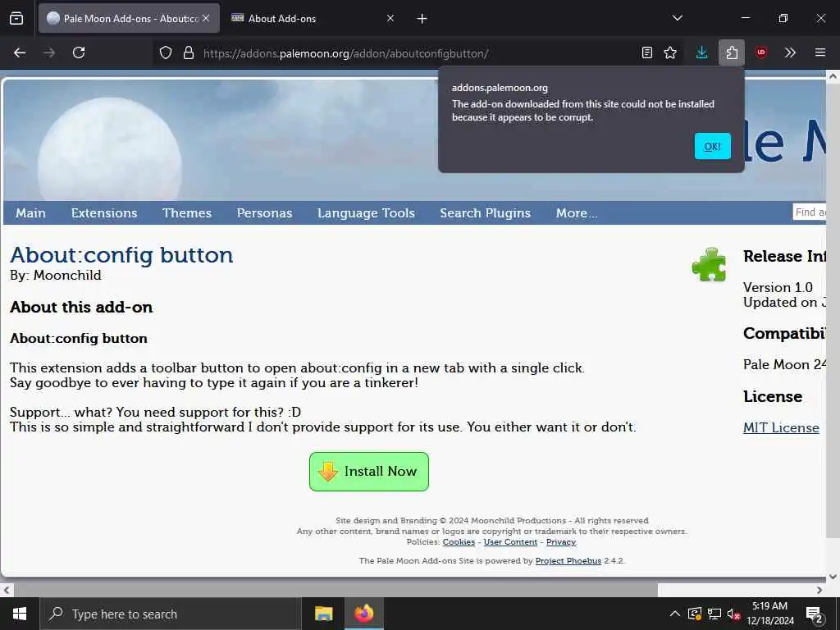Viewport: 840px width, 630px height.
Task: Click the horizontal scrollbar right arrow
Action: click(x=819, y=590)
